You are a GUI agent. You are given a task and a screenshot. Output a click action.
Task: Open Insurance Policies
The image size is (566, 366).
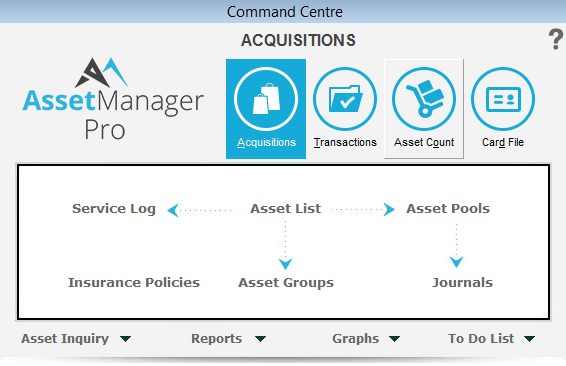[x=134, y=283]
